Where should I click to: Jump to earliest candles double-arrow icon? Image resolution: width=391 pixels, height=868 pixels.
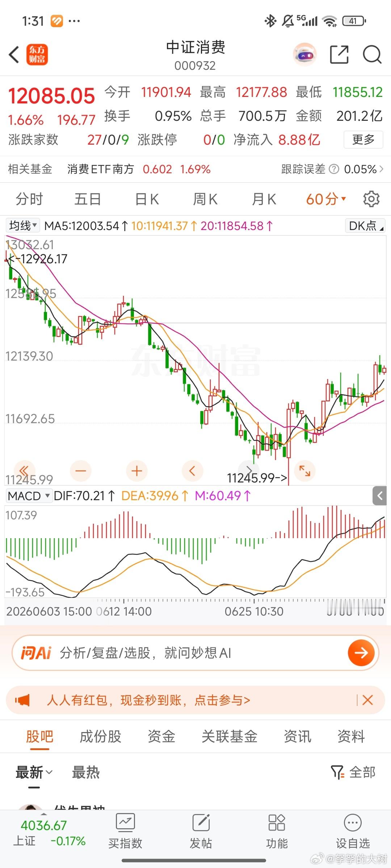pos(24,471)
